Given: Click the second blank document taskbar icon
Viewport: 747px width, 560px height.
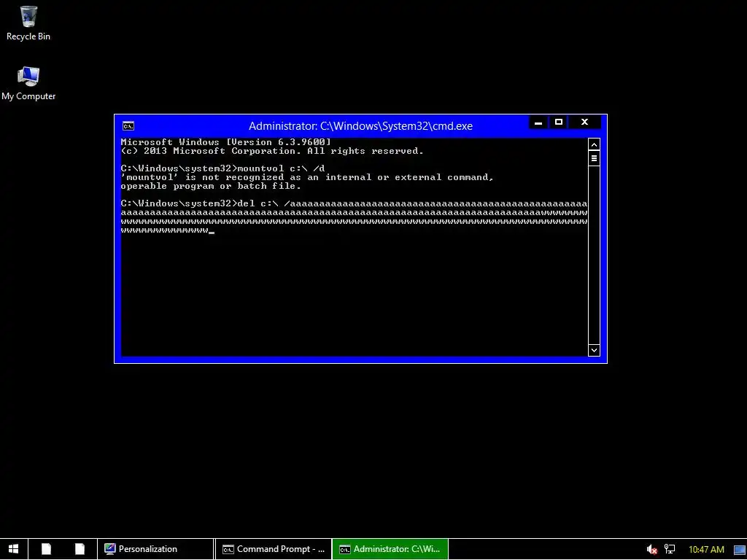Looking at the screenshot, I should 80,549.
